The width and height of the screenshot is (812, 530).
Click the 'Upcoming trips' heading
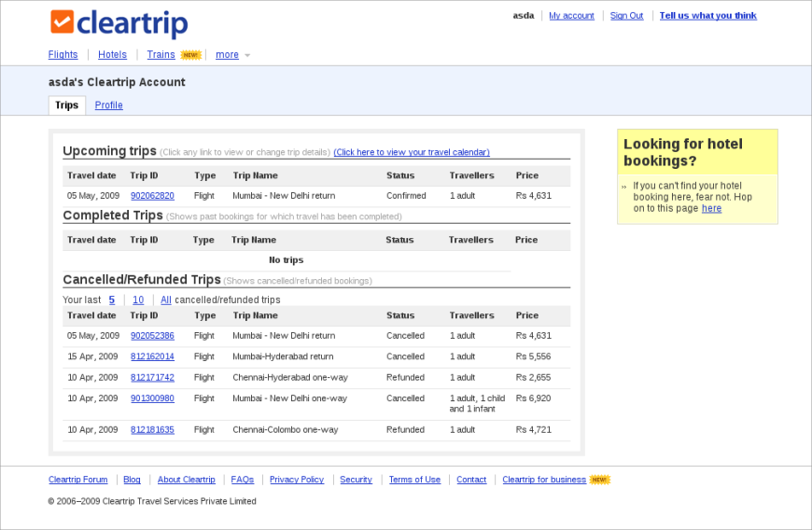(110, 150)
